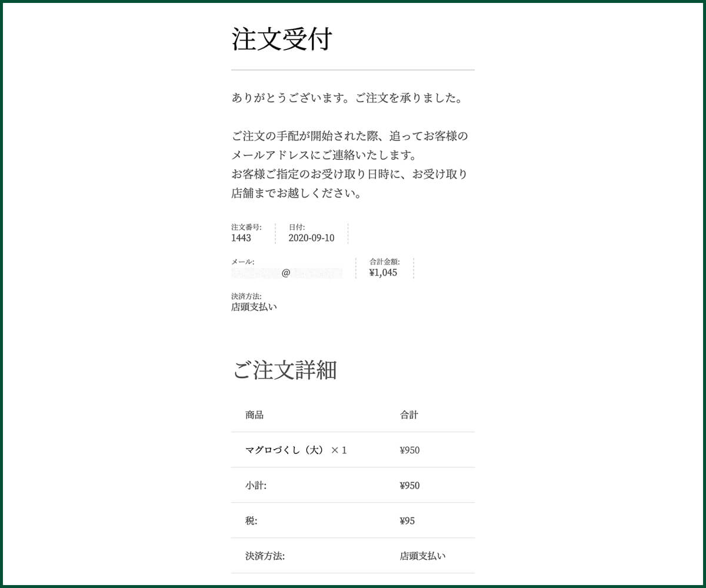Click the ありがとうございます confirmation message

point(347,98)
